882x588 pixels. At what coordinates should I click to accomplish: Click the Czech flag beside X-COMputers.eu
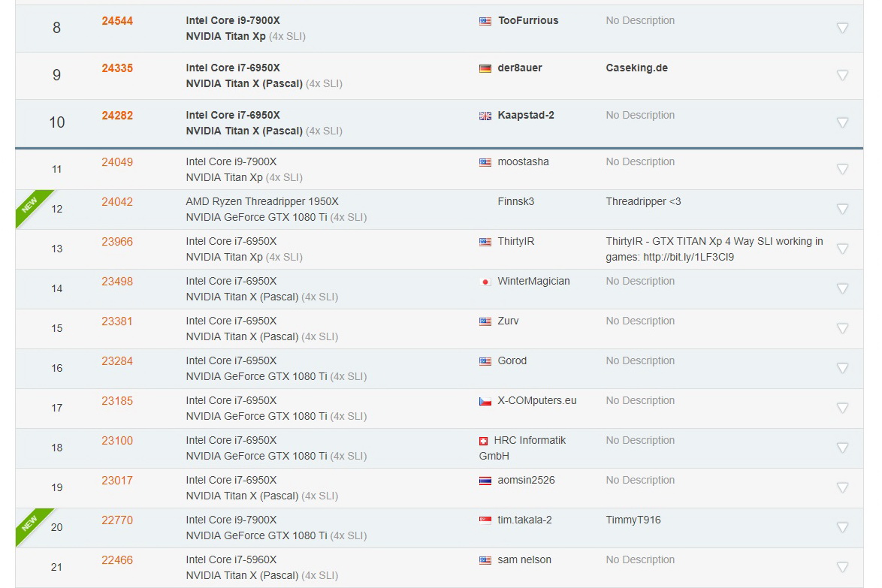(x=485, y=401)
